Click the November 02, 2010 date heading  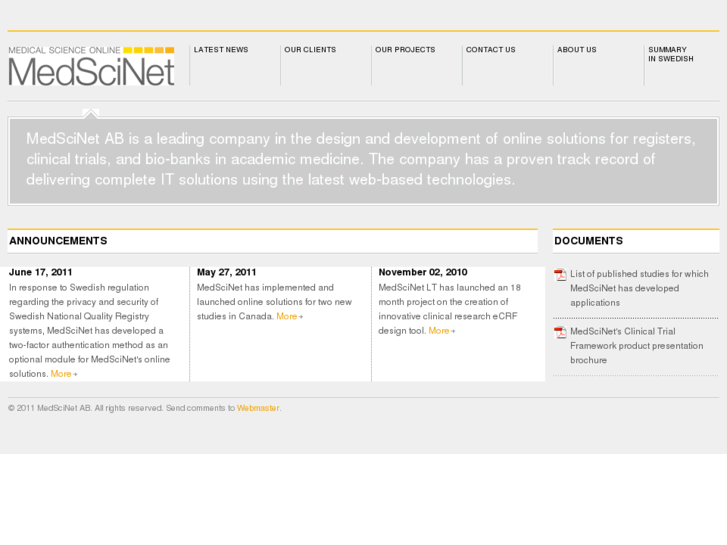(423, 272)
